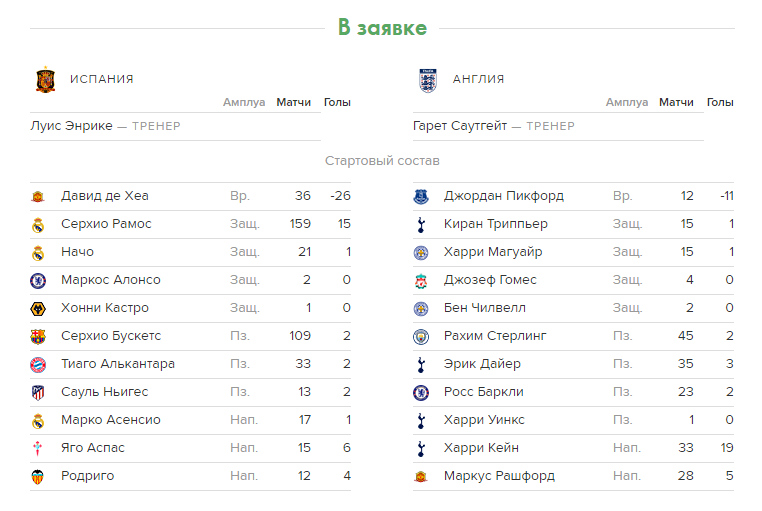762x511 pixels.
Task: Click the Celta badge beside Яго Аспас
Action: (38, 448)
